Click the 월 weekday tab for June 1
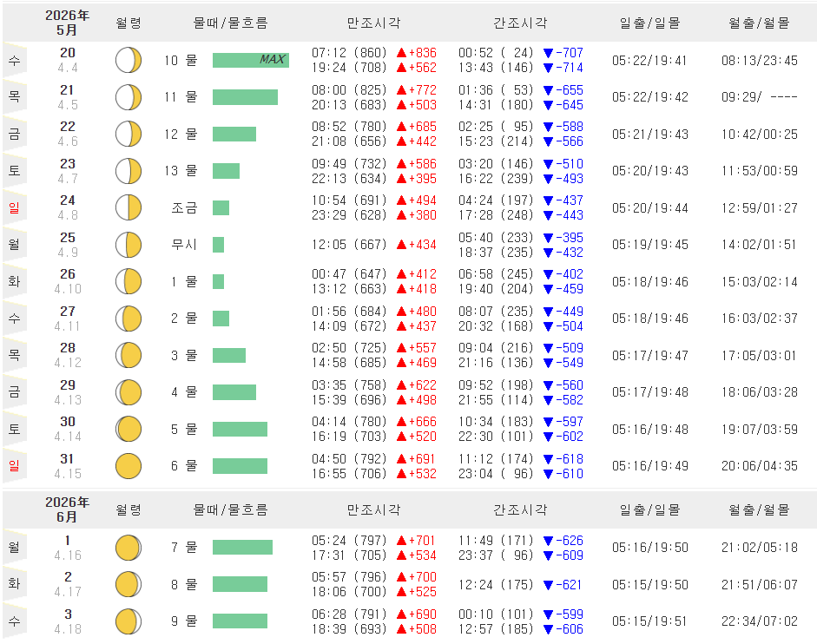Screen dimensions: 817x644 point(14,548)
